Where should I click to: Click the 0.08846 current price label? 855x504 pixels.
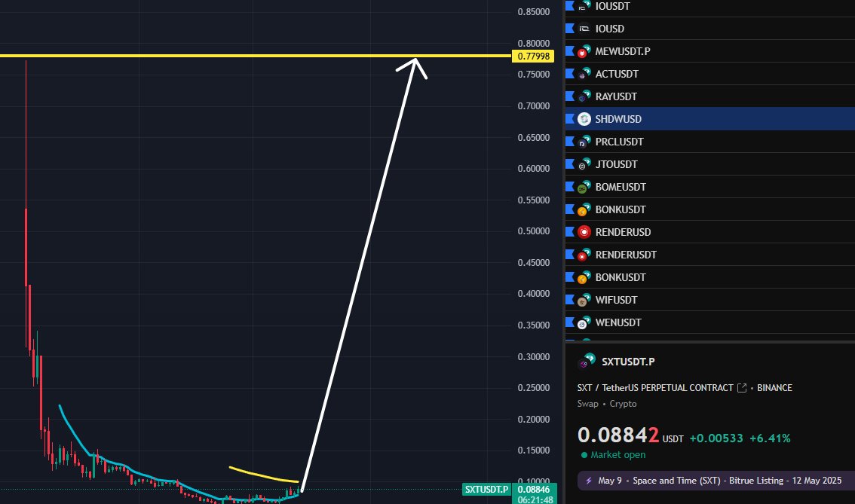point(533,489)
